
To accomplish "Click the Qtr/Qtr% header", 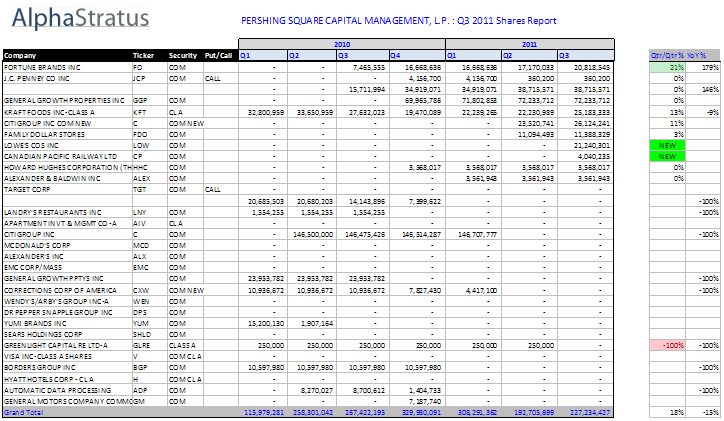I will pyautogui.click(x=667, y=55).
